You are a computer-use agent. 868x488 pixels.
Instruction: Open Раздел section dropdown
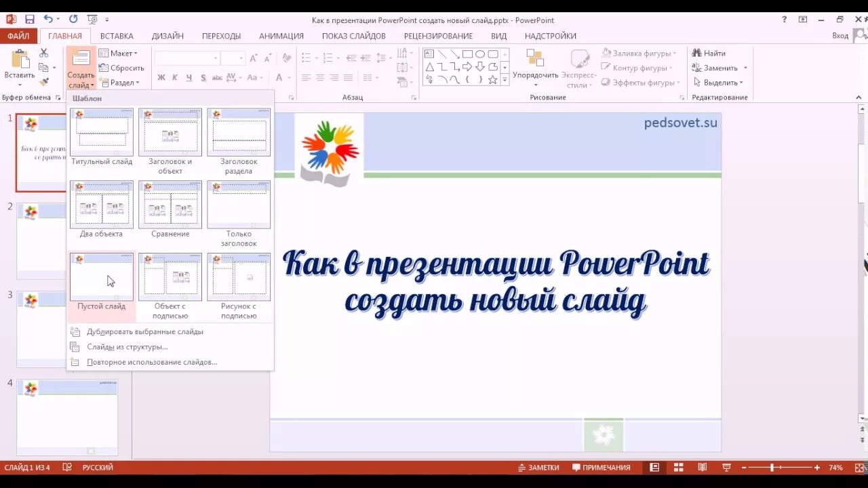tap(119, 83)
